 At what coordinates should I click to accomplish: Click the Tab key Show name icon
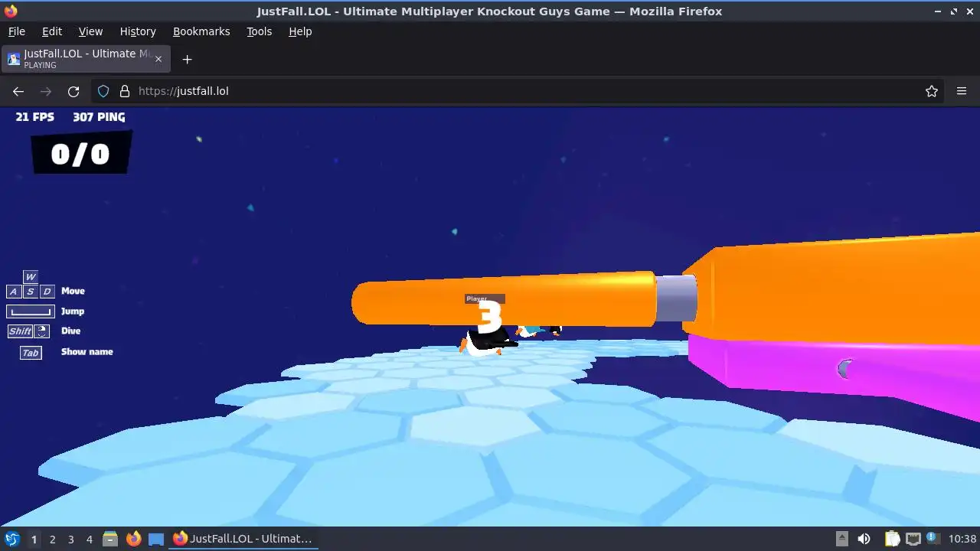[x=31, y=353]
